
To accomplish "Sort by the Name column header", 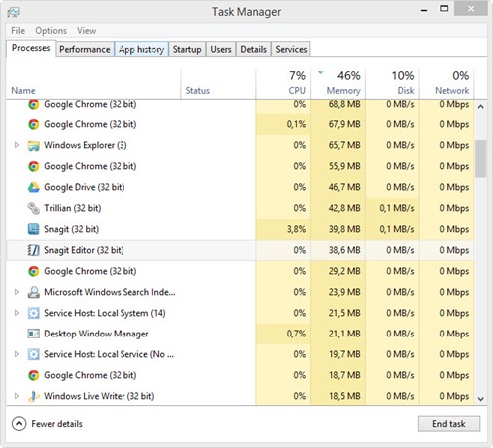I will (x=94, y=83).
